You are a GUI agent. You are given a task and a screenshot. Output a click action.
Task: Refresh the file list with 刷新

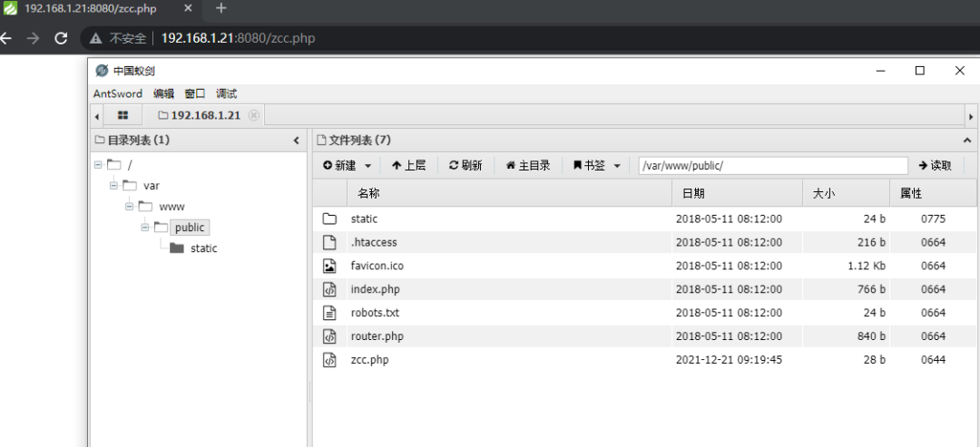point(465,165)
